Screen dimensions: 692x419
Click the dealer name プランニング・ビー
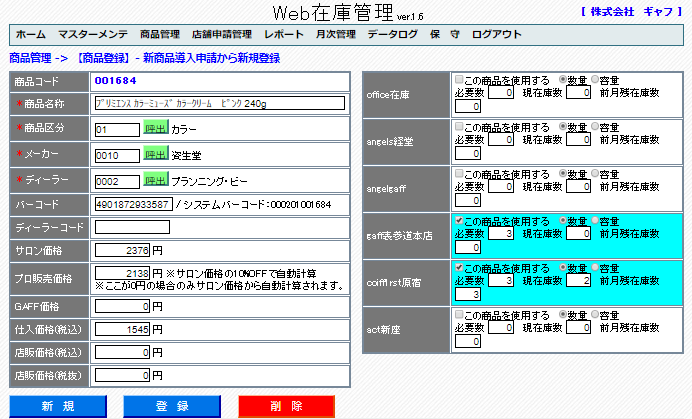point(210,181)
